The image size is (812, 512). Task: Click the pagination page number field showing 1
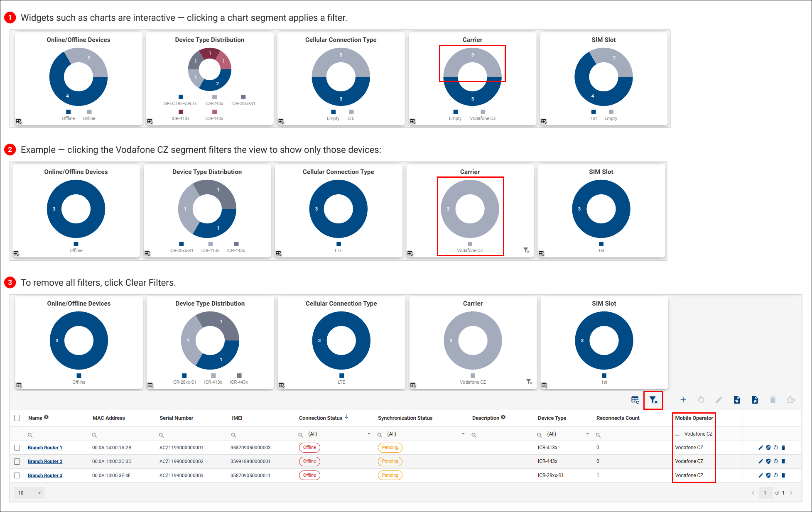pyautogui.click(x=765, y=493)
